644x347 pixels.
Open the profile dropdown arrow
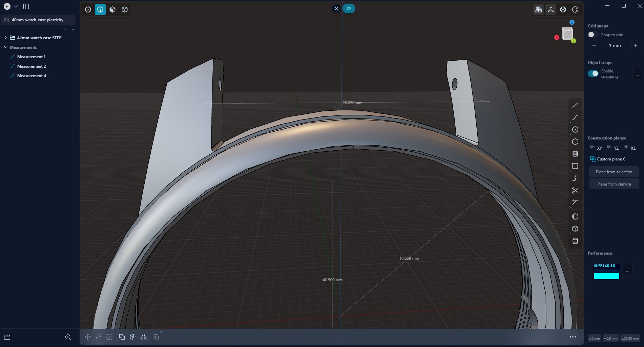point(16,6)
